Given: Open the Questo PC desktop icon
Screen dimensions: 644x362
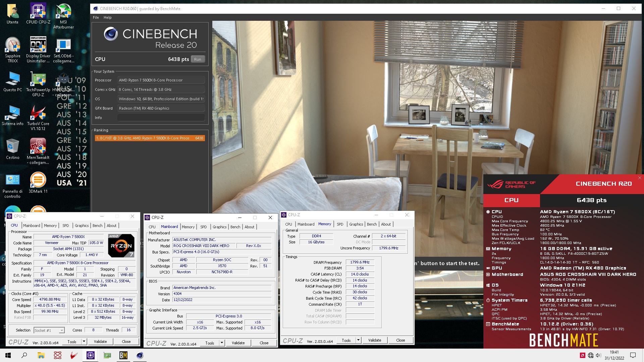Looking at the screenshot, I should (x=13, y=81).
